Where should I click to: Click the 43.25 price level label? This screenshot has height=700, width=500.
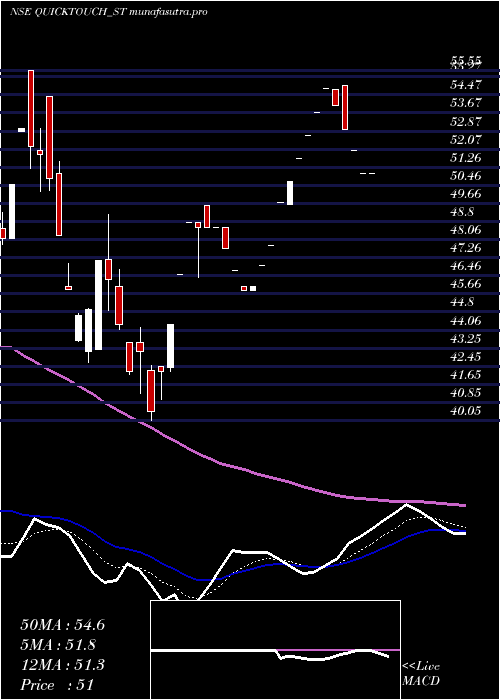(466, 339)
